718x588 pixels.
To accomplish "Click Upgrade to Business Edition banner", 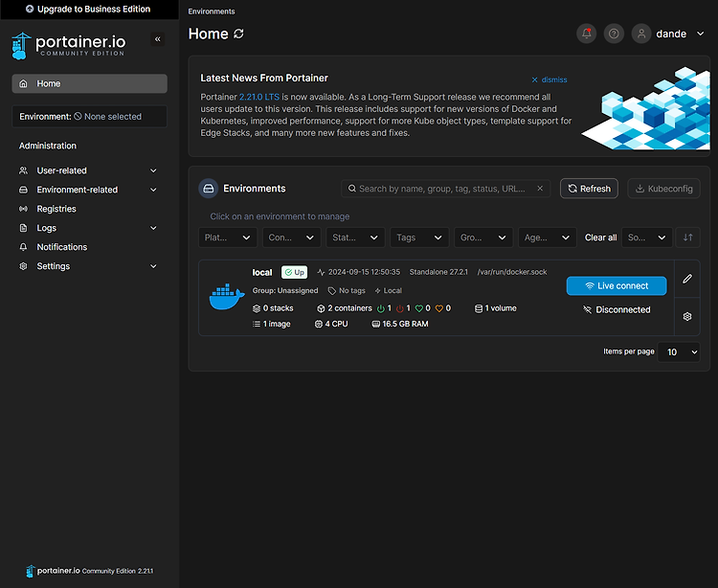I will 89,10.
